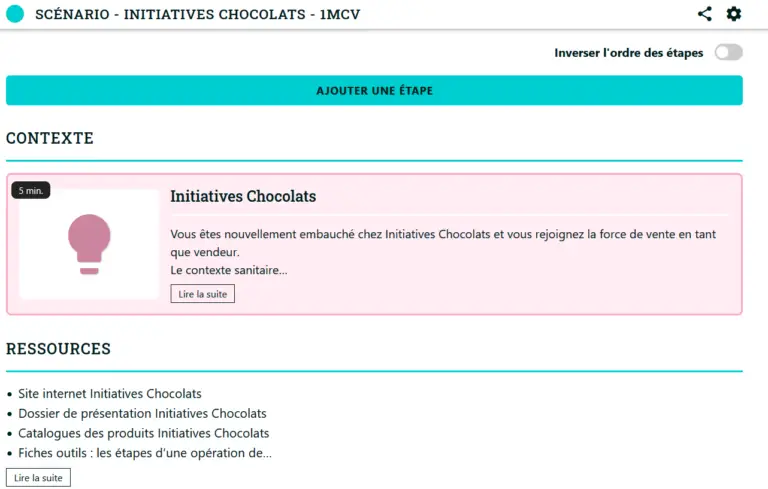The image size is (768, 489).
Task: Open Catalogues des produits Initiatives Chocolats
Action: tap(144, 433)
